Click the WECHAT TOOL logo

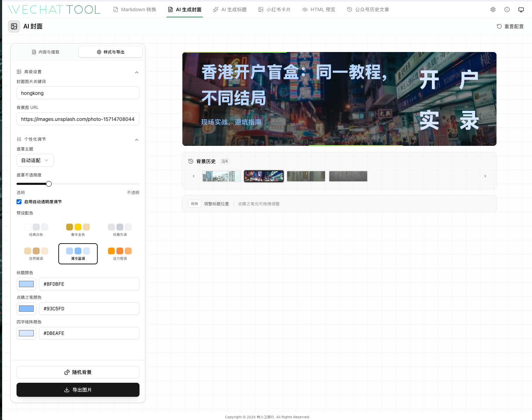click(54, 9)
